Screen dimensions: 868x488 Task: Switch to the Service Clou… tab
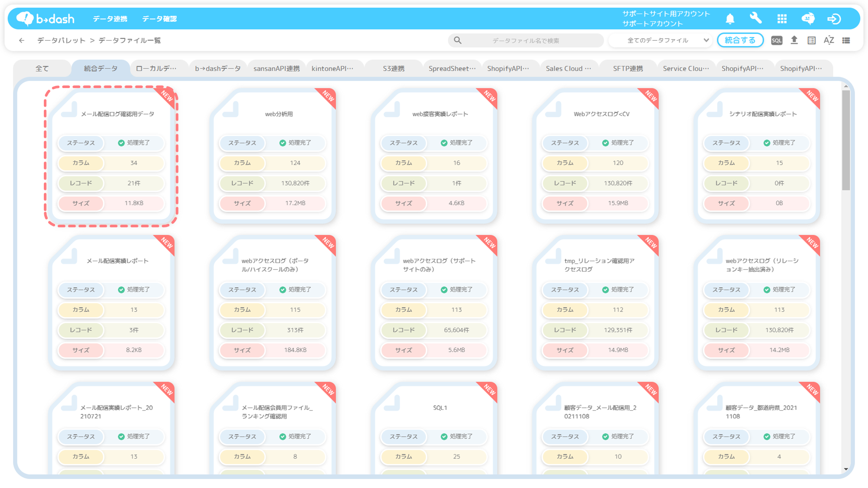(x=686, y=69)
